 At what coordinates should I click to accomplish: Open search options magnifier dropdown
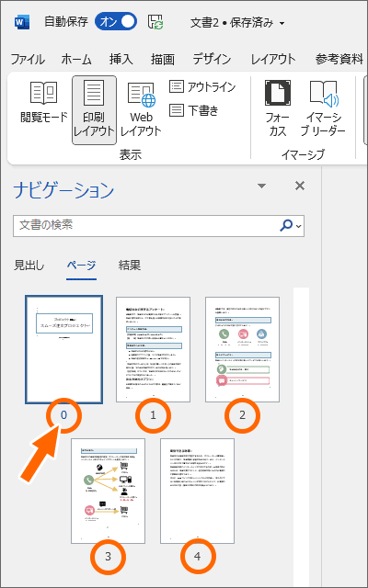click(292, 225)
